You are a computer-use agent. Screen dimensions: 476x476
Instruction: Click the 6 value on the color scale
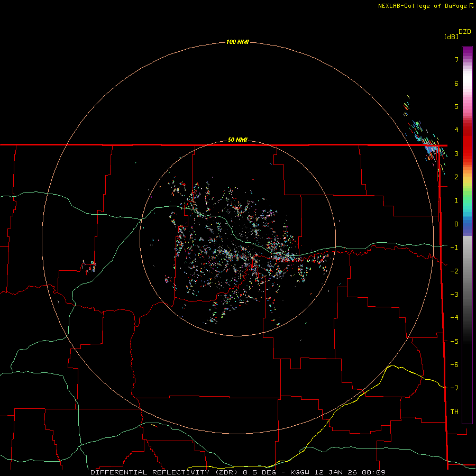point(456,83)
